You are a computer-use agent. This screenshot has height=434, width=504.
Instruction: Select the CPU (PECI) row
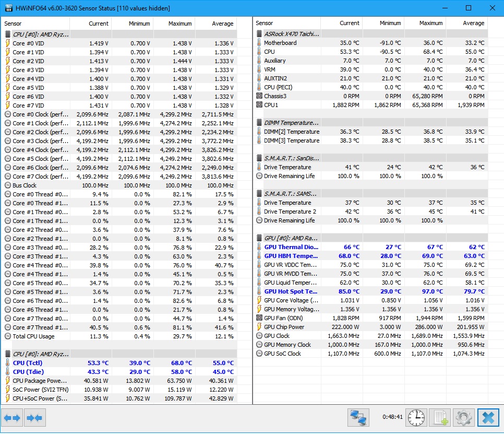pyautogui.click(x=371, y=87)
